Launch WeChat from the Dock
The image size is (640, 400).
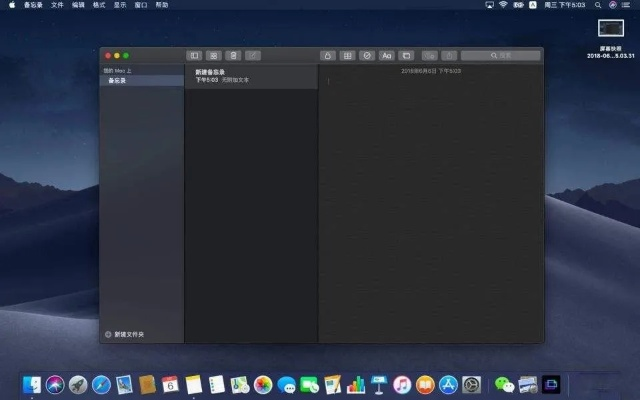pos(505,384)
